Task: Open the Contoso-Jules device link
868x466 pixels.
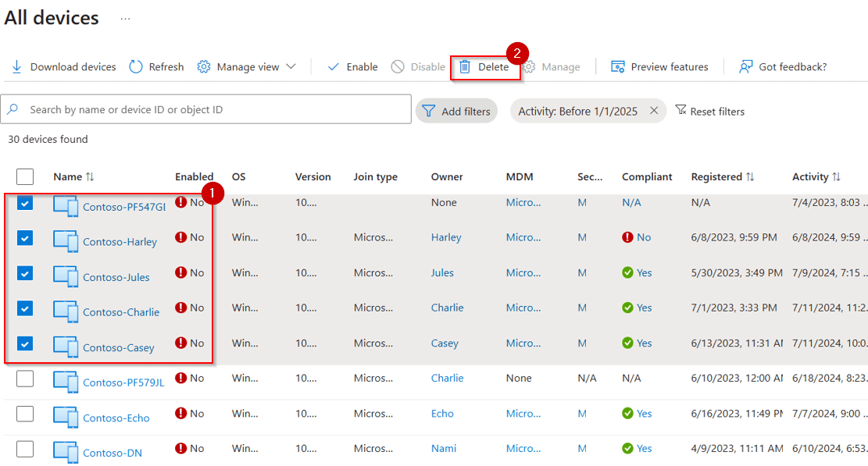Action: click(116, 277)
